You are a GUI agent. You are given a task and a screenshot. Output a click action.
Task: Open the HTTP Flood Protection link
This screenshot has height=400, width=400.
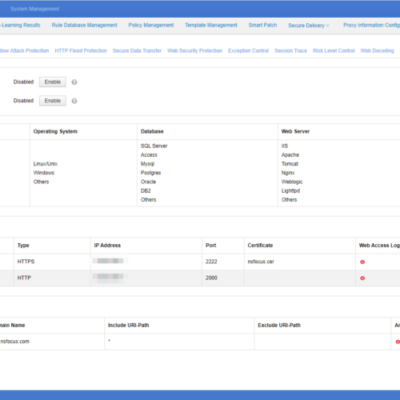coord(81,51)
